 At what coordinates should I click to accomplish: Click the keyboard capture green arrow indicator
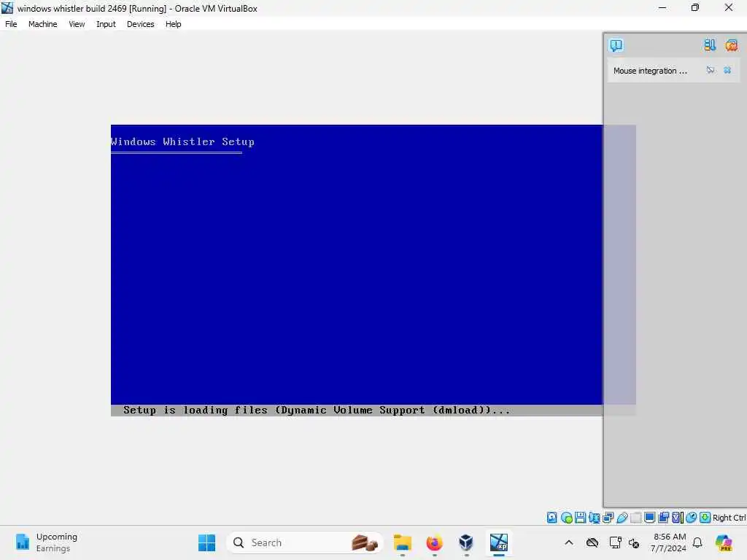tap(705, 518)
